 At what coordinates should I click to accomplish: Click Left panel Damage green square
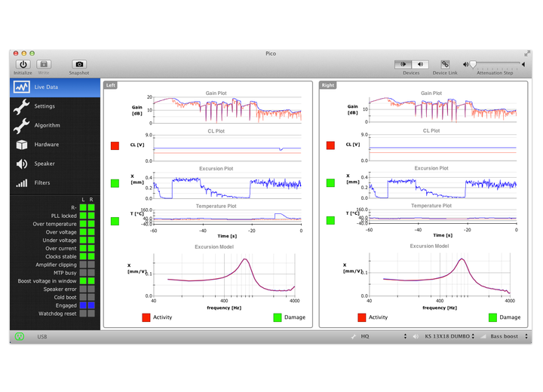pos(278,317)
